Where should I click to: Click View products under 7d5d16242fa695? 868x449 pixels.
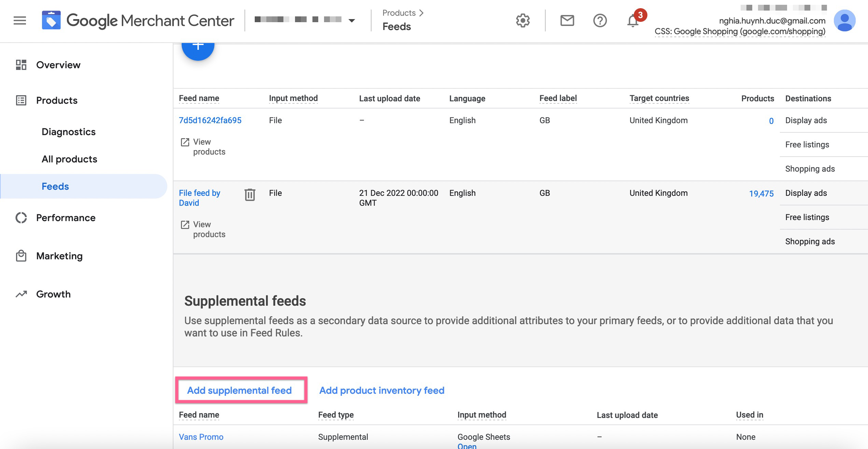209,147
